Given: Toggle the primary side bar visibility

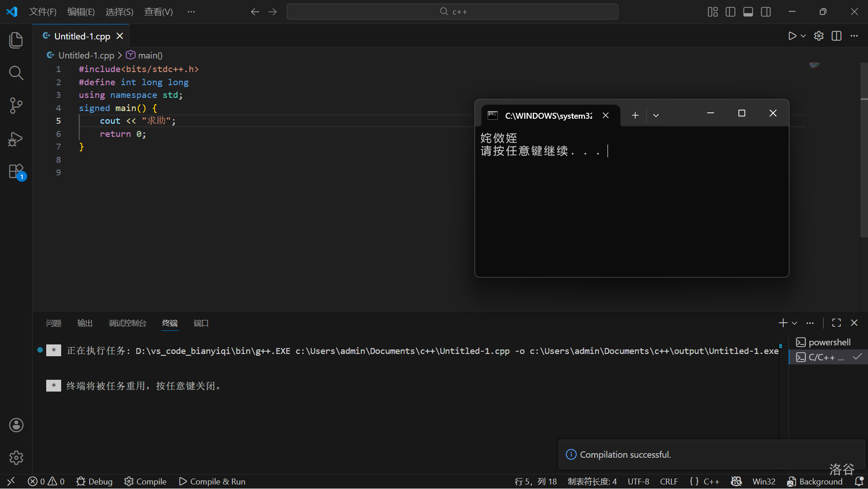Looking at the screenshot, I should pos(730,12).
